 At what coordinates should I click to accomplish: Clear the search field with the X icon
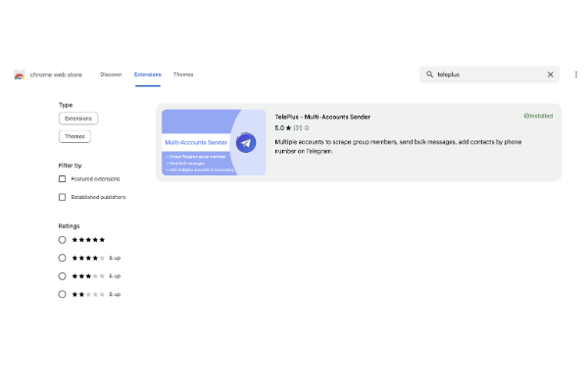click(x=550, y=74)
